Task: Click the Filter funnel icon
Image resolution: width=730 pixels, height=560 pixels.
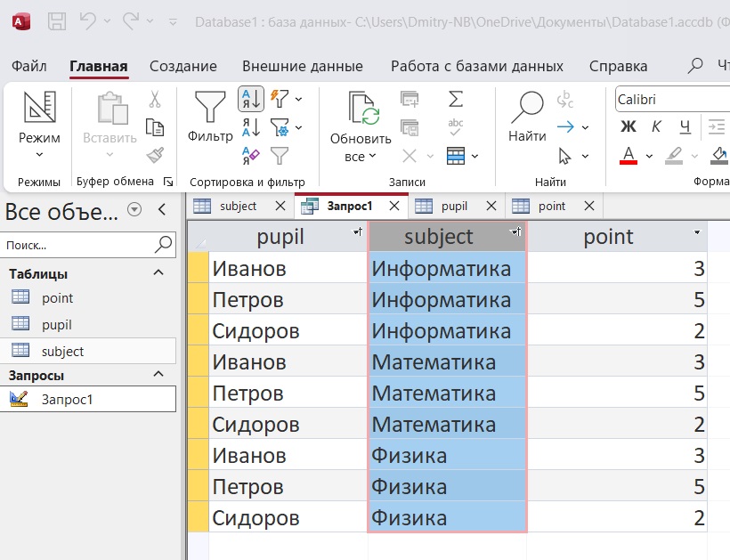Action: coord(210,108)
